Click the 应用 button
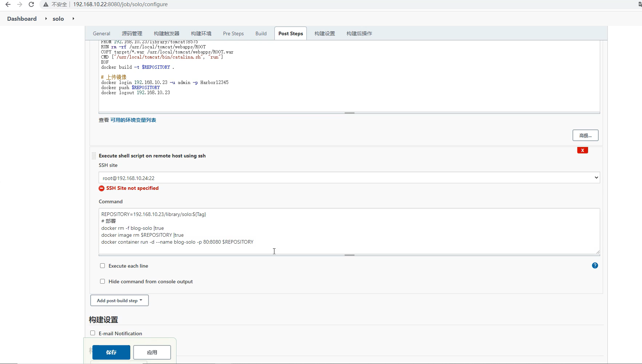 (x=152, y=352)
